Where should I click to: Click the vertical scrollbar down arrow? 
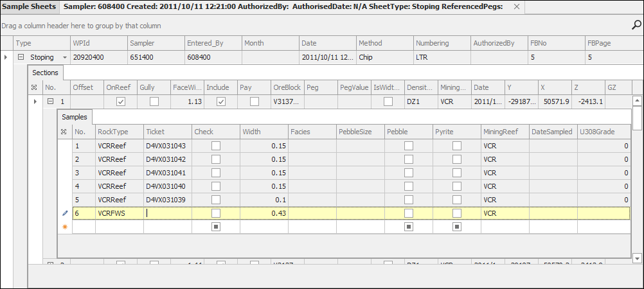tap(638, 258)
